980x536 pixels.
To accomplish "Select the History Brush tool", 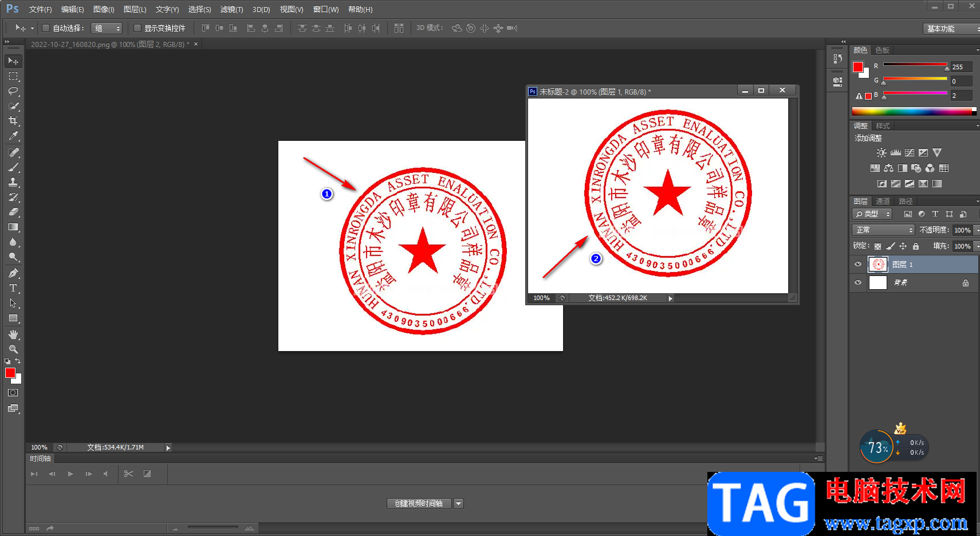I will [x=13, y=197].
